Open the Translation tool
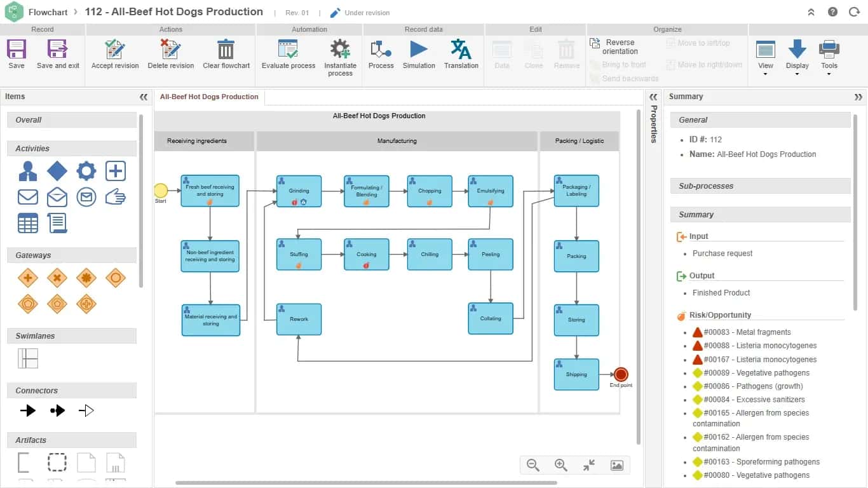 click(x=461, y=50)
